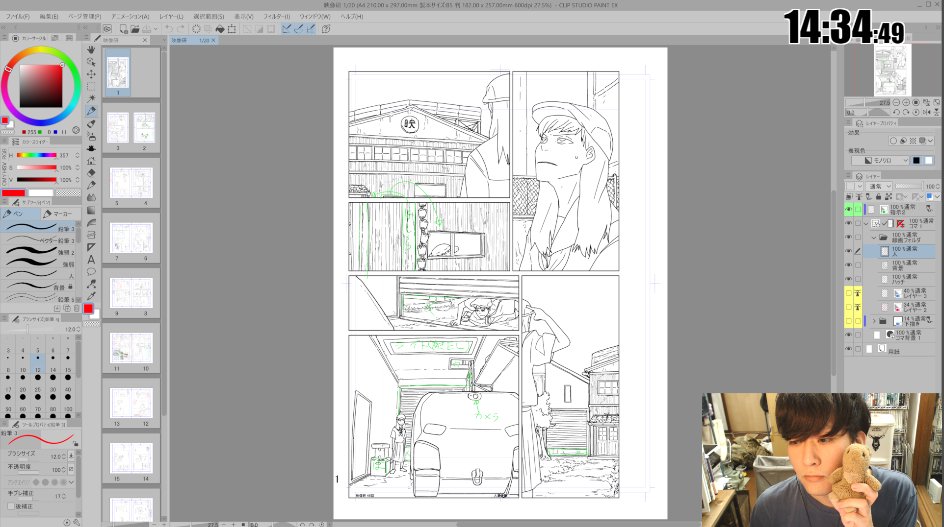
Task: Open the save icon dropdown arrow
Action: point(155,28)
